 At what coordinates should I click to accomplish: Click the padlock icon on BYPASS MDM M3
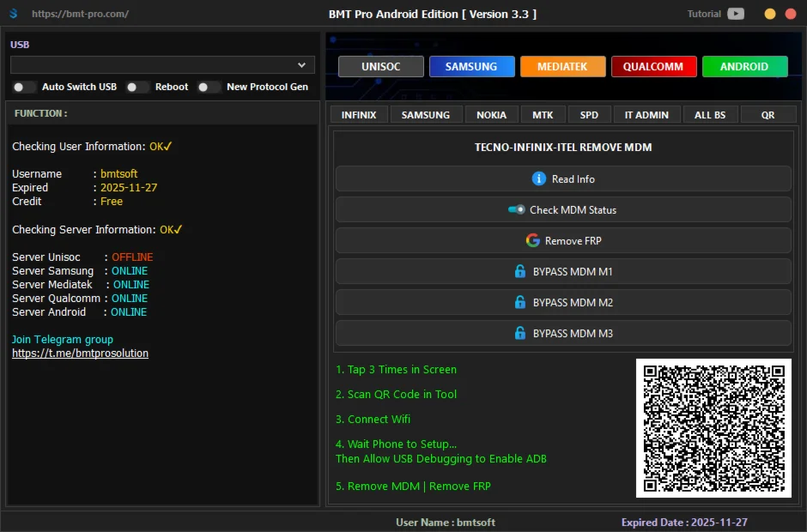519,333
